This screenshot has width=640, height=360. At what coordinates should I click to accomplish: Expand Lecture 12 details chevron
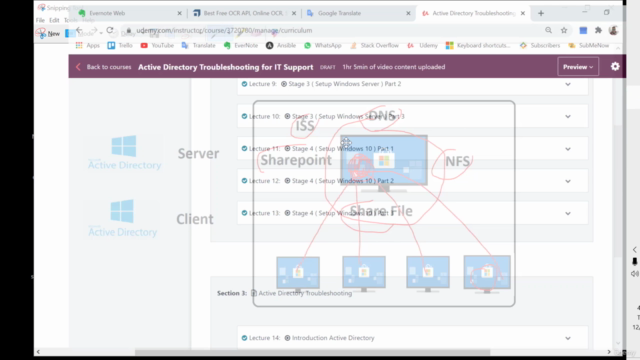(x=568, y=181)
